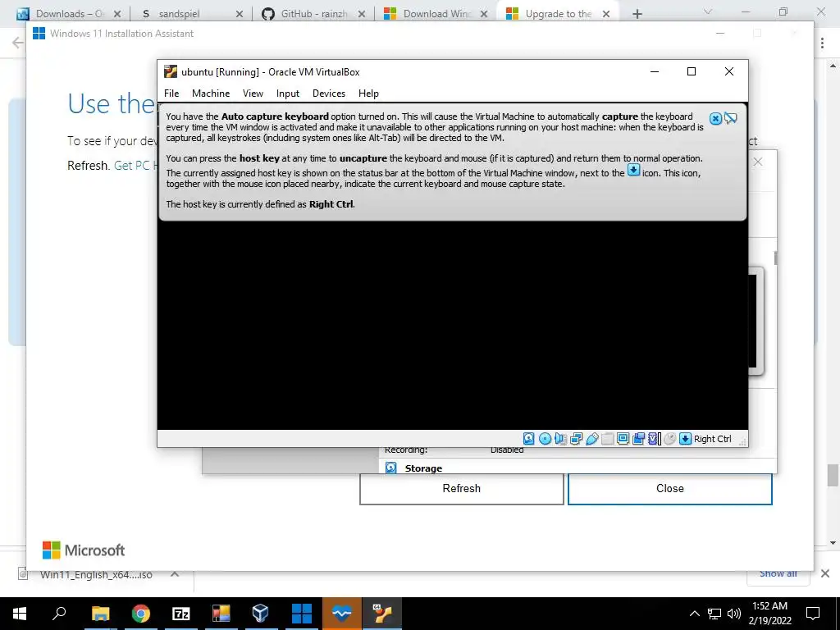Close the Download Windows tab

pos(484,14)
